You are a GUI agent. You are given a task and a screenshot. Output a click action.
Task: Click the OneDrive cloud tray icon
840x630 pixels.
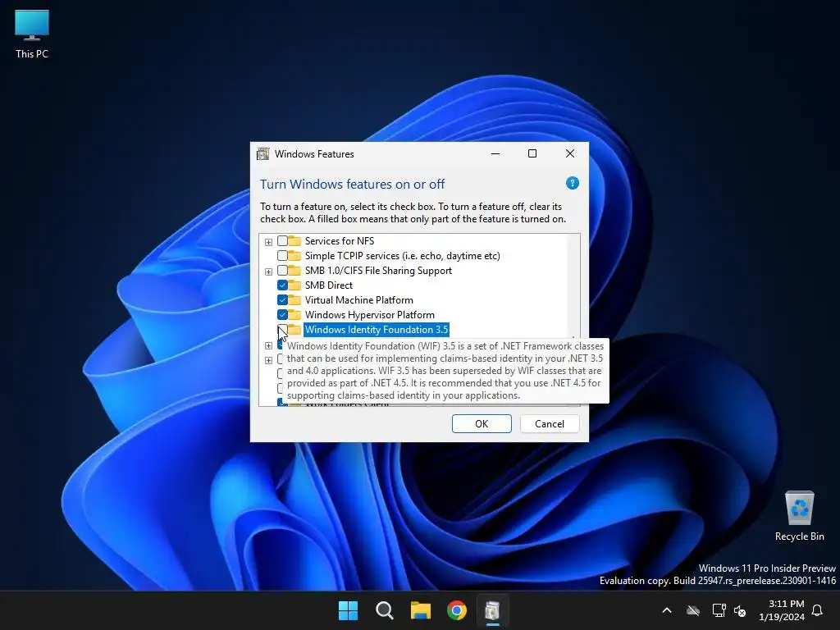point(693,610)
